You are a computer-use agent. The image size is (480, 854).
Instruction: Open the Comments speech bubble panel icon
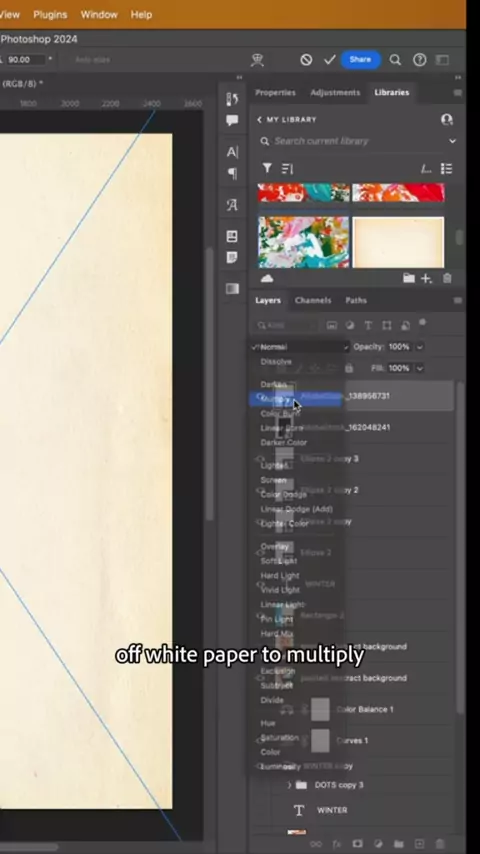pos(232,120)
